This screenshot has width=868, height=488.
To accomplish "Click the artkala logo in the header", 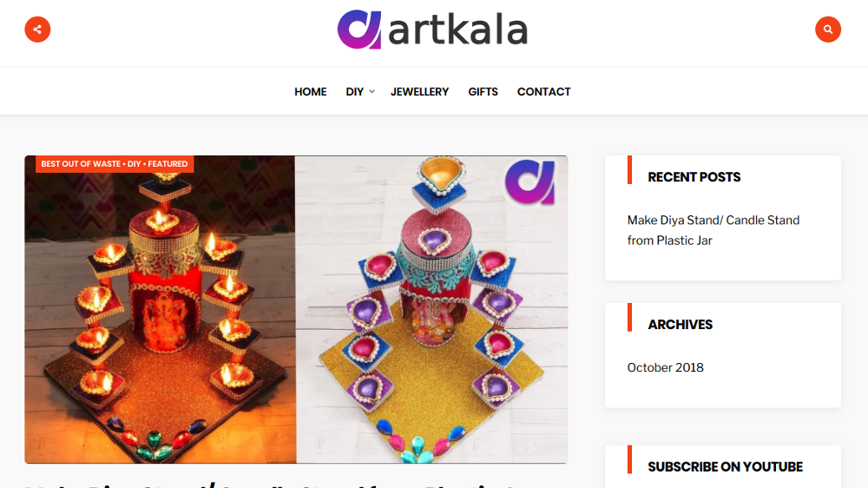I will 432,30.
